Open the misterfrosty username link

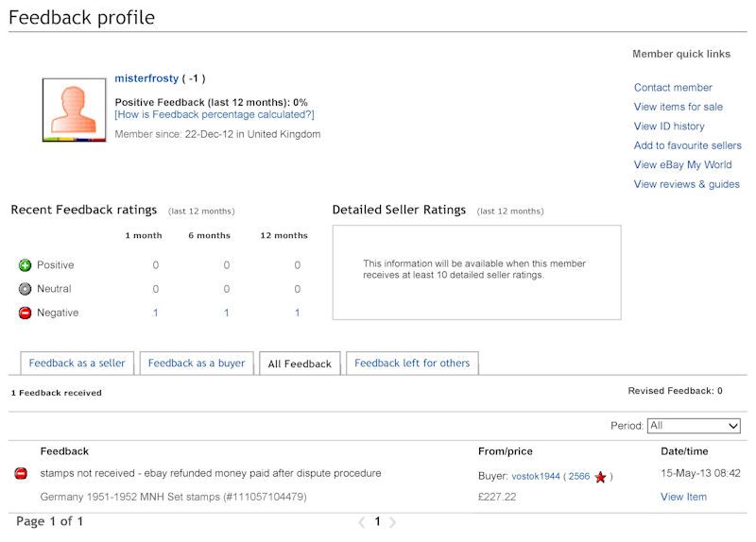point(146,78)
